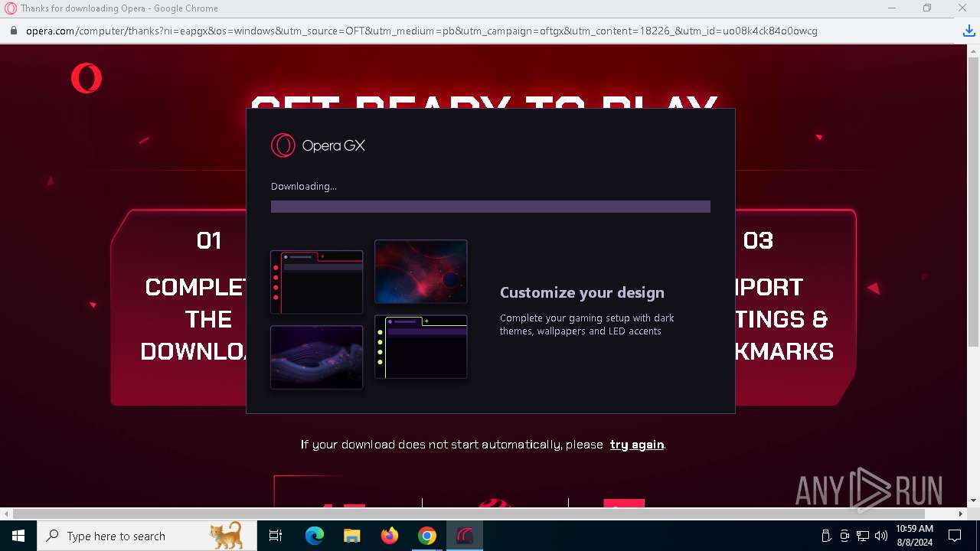This screenshot has width=980, height=551.
Task: Open the Windows Start menu
Action: (x=18, y=536)
